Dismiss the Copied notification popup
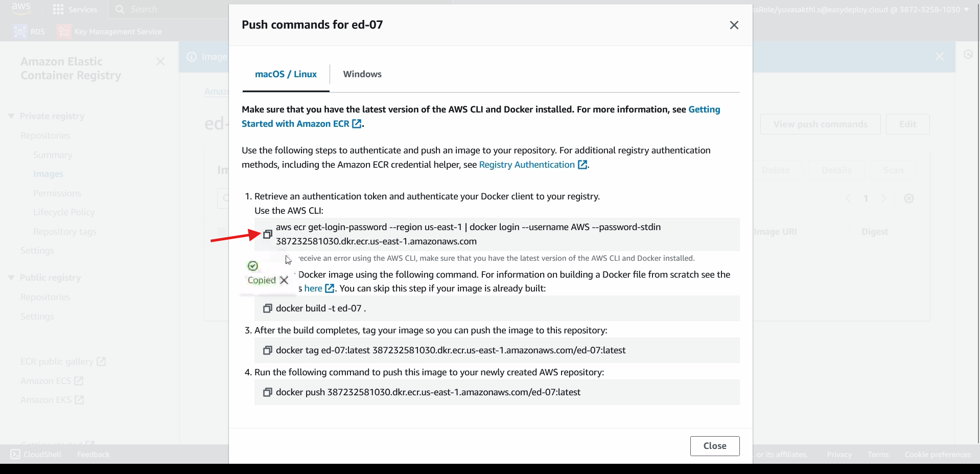Screen dimensions: 980x474 [x=284, y=280]
